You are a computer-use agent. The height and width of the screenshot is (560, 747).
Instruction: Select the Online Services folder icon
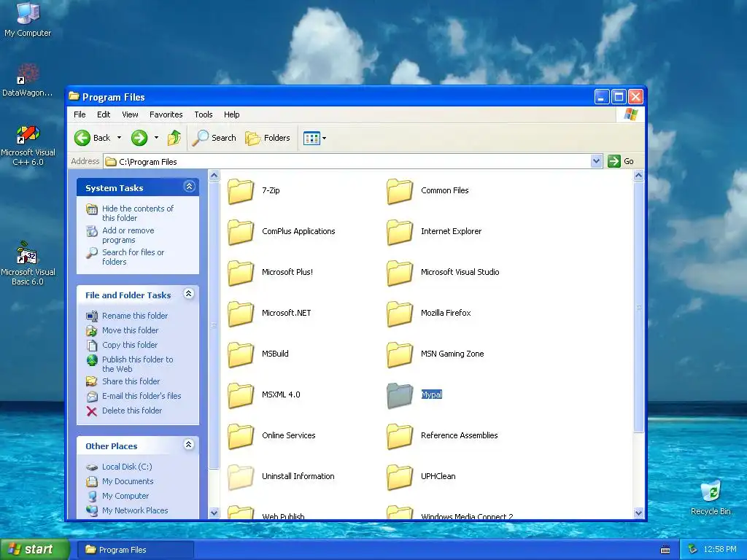coord(241,436)
